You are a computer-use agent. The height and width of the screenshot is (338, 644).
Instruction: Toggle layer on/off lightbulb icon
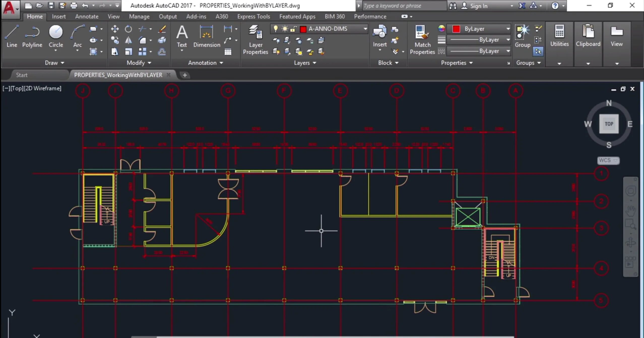coord(275,29)
